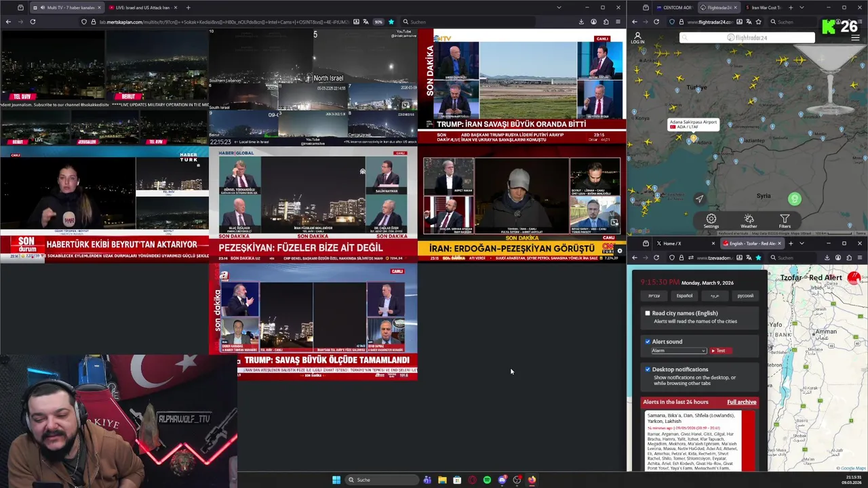This screenshot has height=488, width=868.
Task: Open the Full archive link
Action: tap(741, 402)
